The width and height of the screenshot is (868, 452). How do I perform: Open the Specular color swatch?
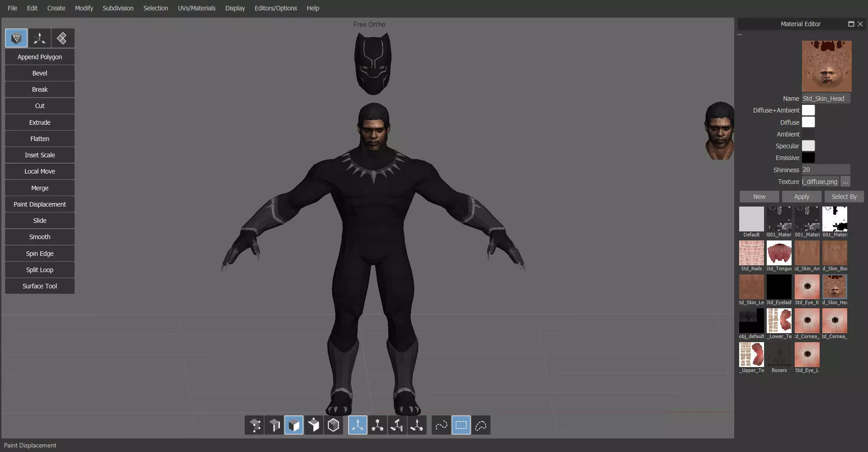pyautogui.click(x=808, y=146)
